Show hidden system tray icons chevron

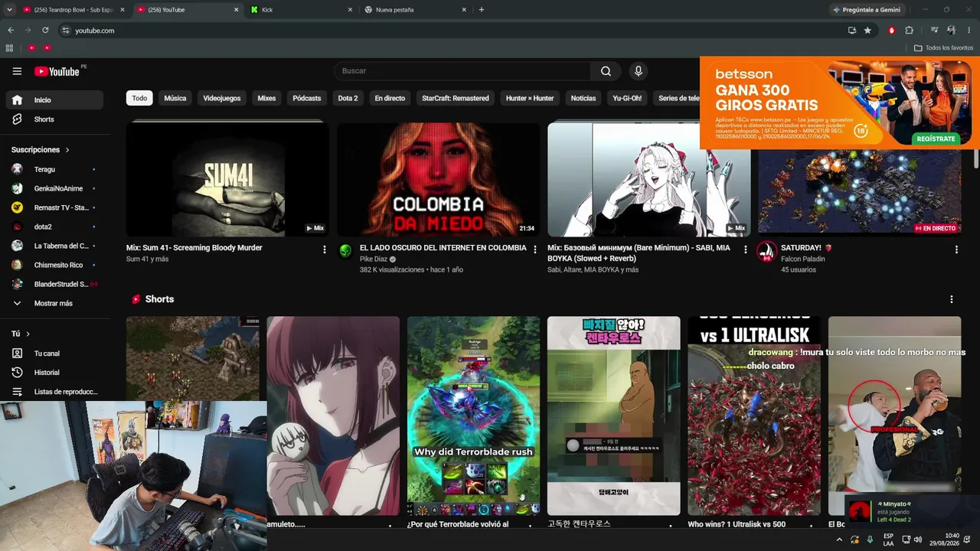[839, 540]
